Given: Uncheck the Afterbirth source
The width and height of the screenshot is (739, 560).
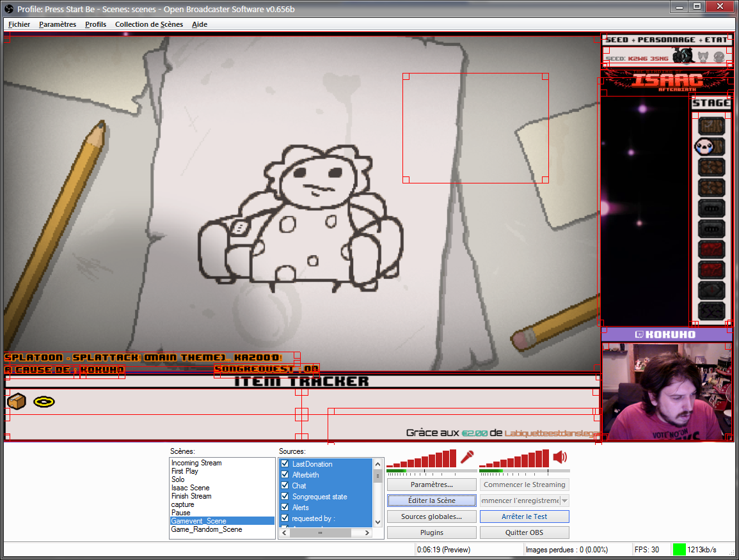Looking at the screenshot, I should [285, 474].
